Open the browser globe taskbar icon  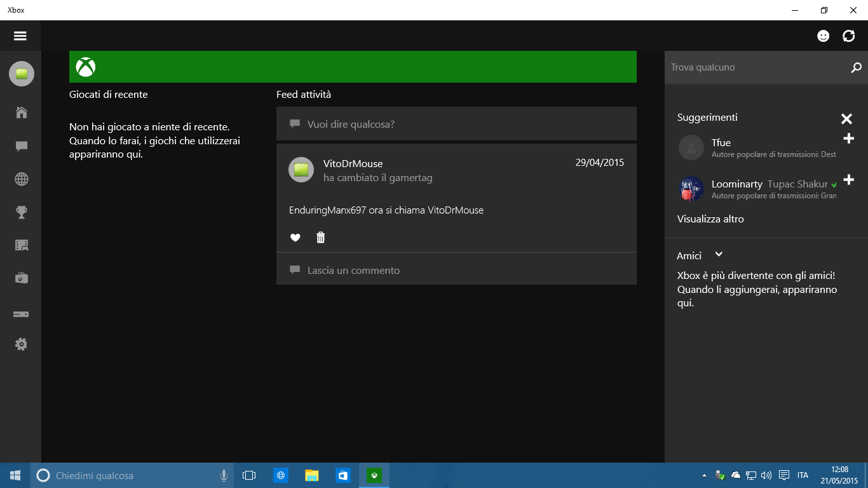(280, 475)
